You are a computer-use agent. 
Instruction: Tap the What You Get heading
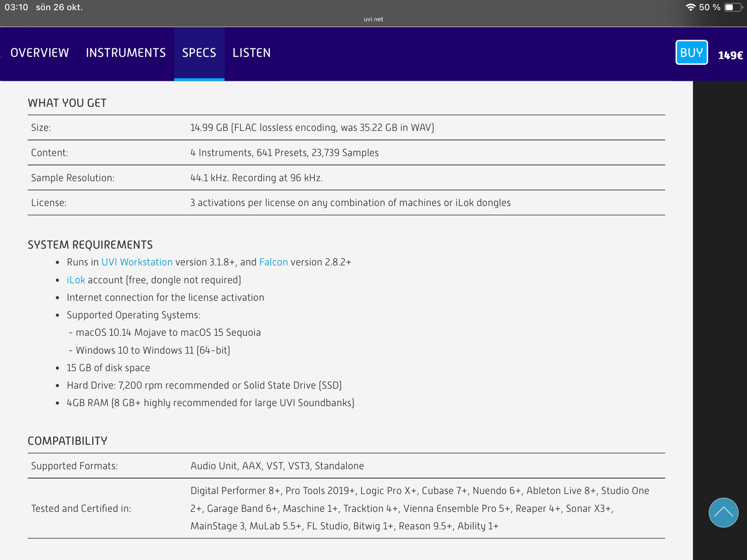(x=67, y=103)
